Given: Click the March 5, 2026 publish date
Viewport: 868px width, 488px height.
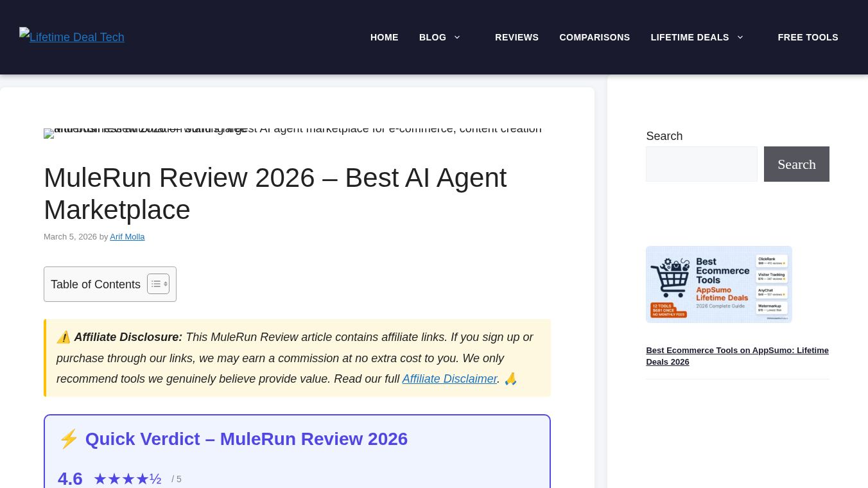Looking at the screenshot, I should point(70,237).
